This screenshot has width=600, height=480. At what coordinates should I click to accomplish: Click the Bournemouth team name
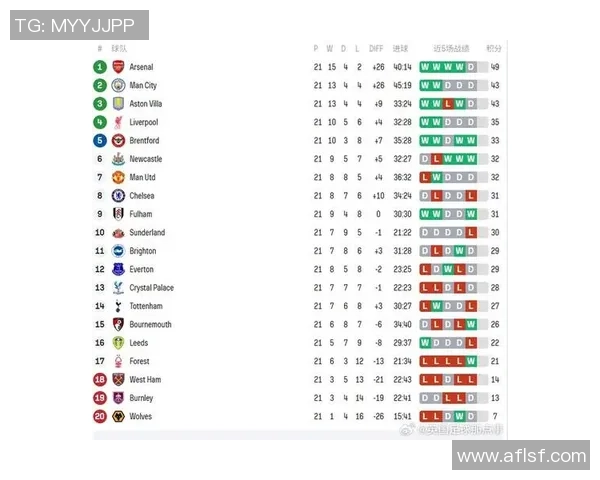(150, 325)
